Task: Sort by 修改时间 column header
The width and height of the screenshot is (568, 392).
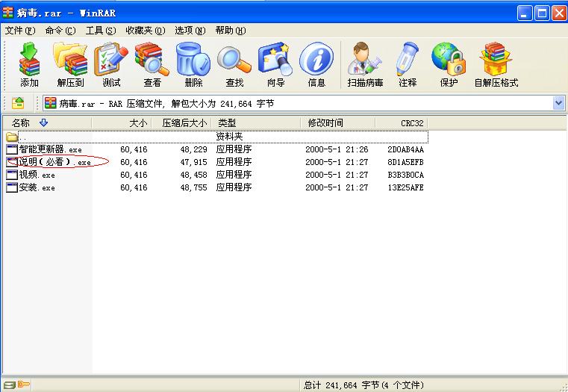Action: [x=338, y=122]
